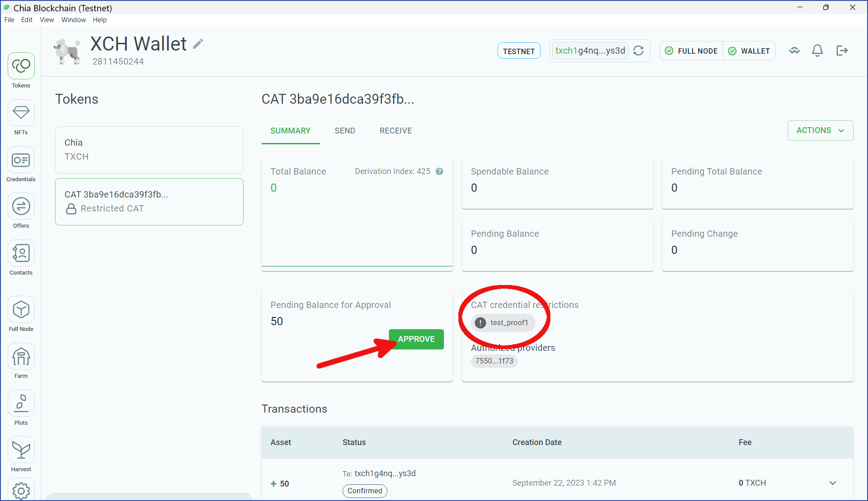
Task: Open the Full Node sidebar section
Action: (21, 314)
